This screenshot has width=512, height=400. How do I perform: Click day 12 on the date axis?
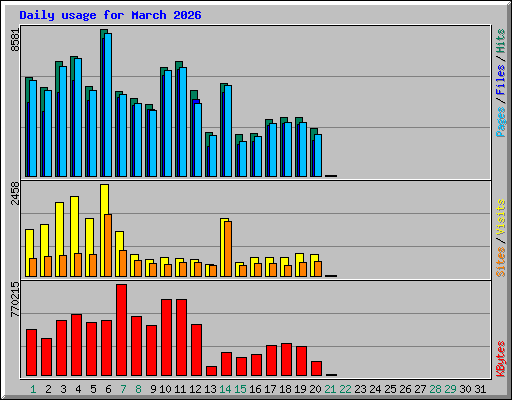[x=195, y=389]
